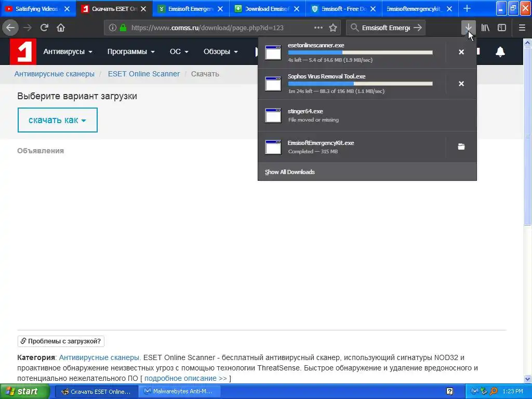
Task: Select the Скачать ESET Online taskbar button
Action: pyautogui.click(x=96, y=392)
